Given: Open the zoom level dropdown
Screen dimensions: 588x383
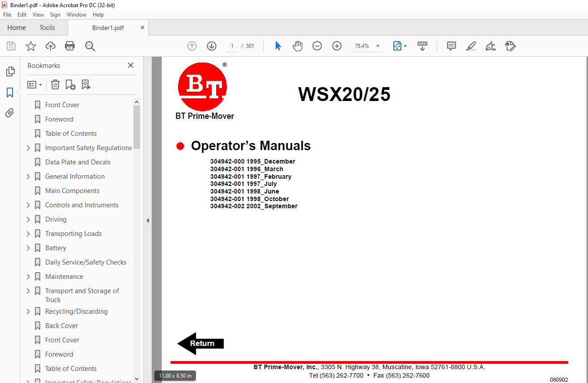Looking at the screenshot, I should pos(378,46).
